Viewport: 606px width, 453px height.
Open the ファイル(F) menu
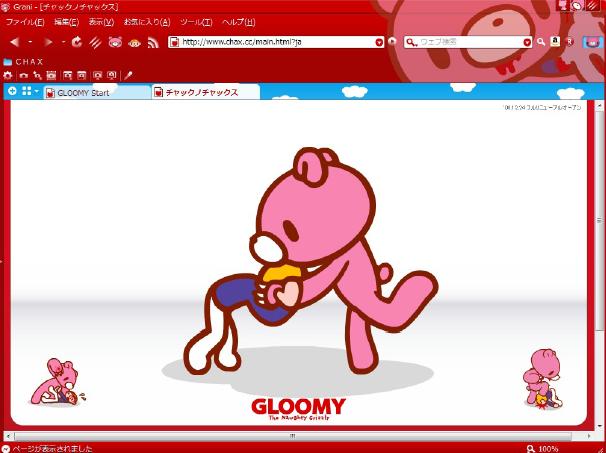[x=25, y=22]
